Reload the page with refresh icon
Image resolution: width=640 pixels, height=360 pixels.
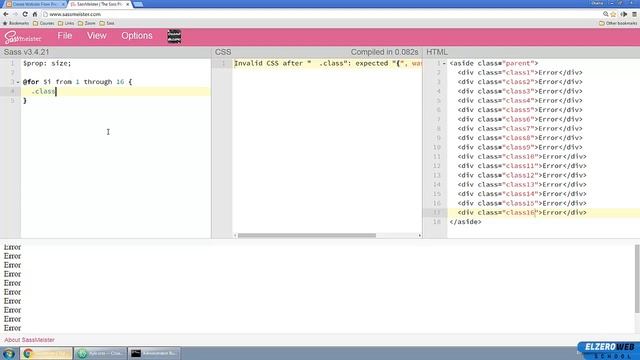pyautogui.click(x=25, y=14)
